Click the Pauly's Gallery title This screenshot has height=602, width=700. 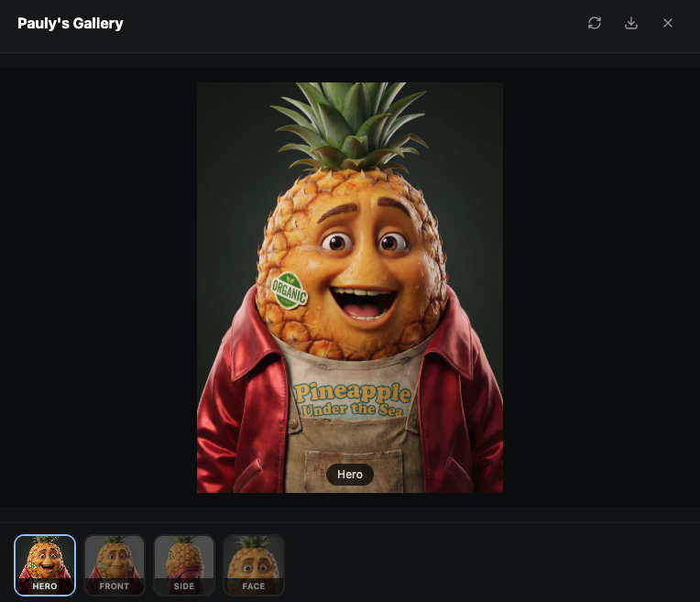point(70,23)
